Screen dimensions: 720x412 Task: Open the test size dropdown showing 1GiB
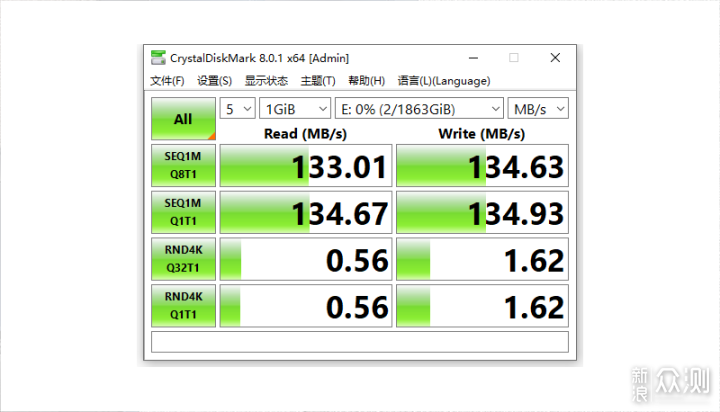[x=295, y=109]
